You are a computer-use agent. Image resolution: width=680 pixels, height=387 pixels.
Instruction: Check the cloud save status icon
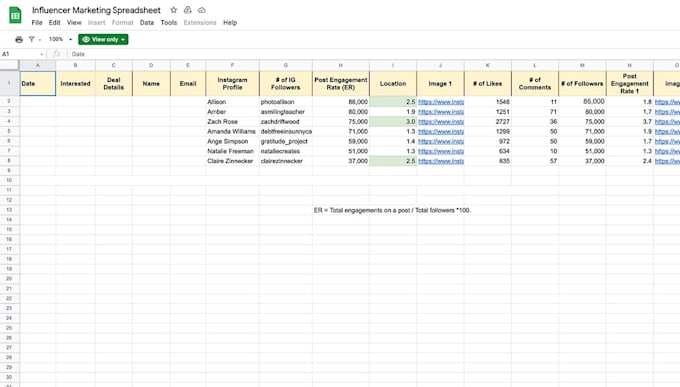click(202, 10)
